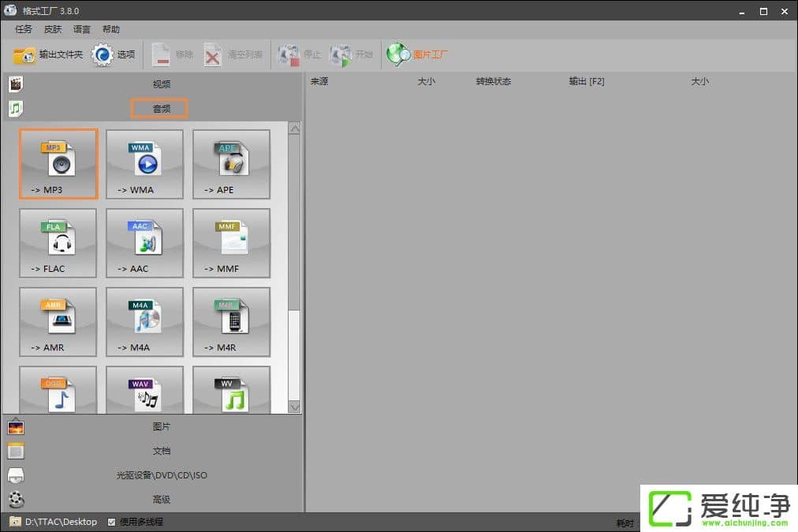Click the 输出 [F2] column header
798x532 pixels.
[x=586, y=81]
